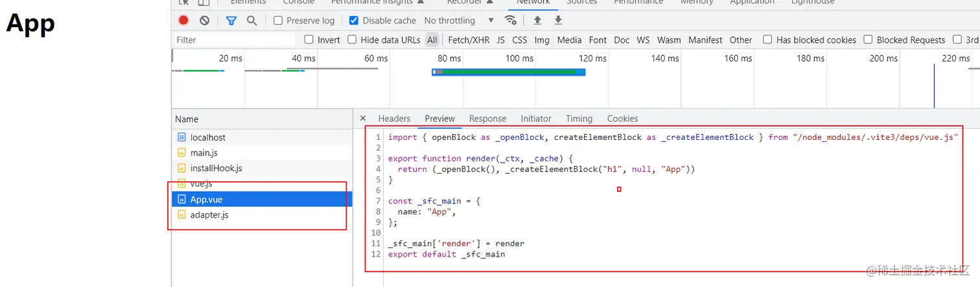Close the request details pane
This screenshot has width=980, height=287.
point(363,118)
